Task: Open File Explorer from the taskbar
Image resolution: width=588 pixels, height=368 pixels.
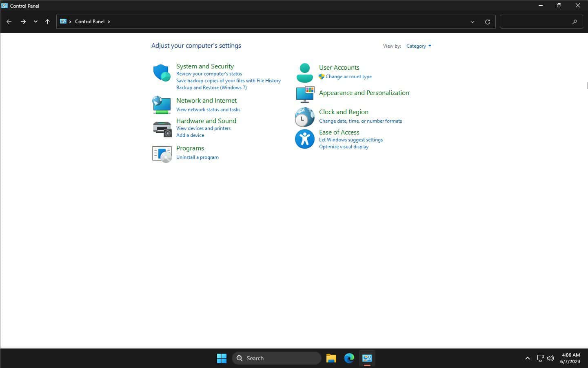Action: [331, 358]
